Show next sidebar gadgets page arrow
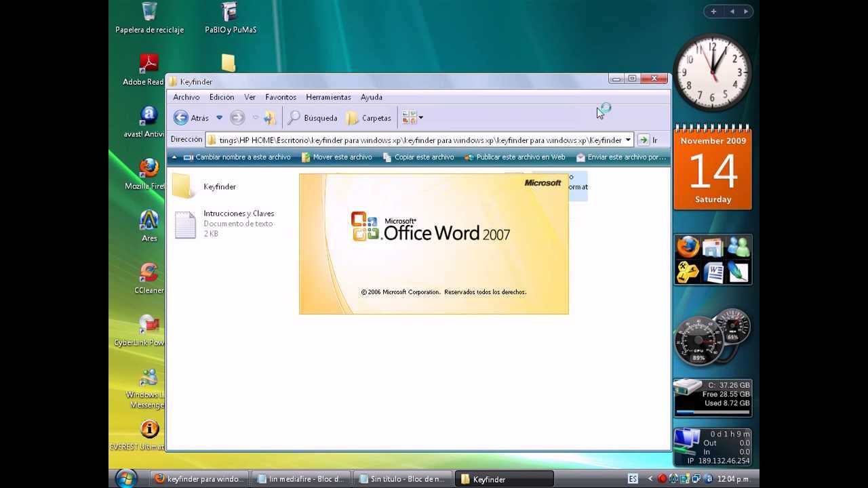 pyautogui.click(x=746, y=12)
